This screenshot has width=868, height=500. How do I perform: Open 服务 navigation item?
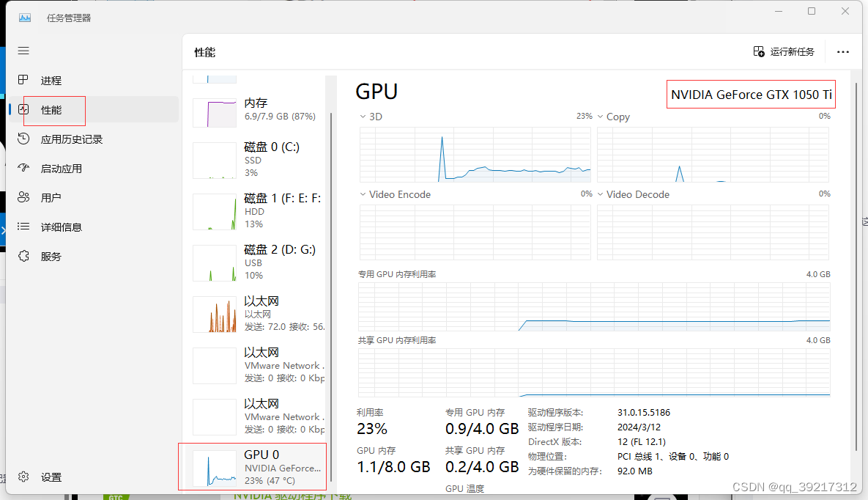(94, 256)
